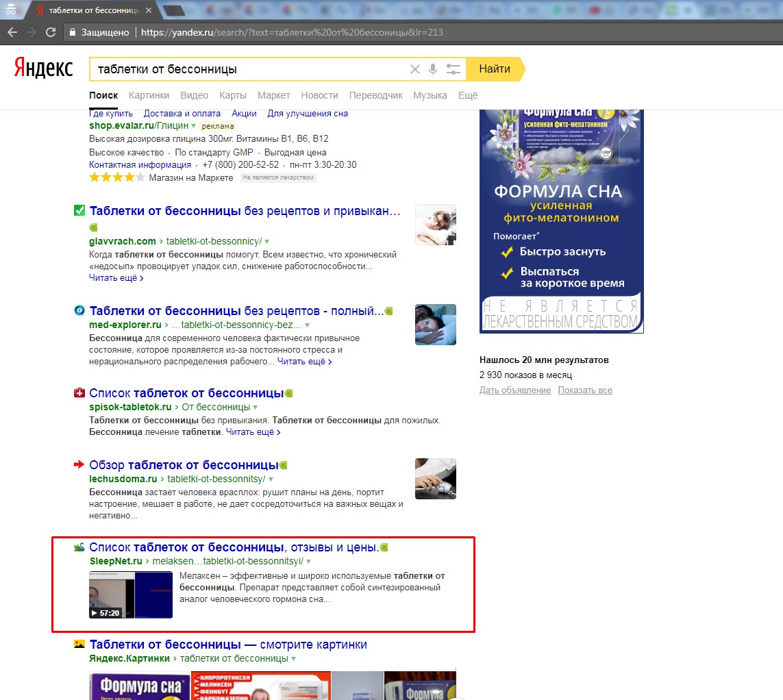Screen dimensions: 783x700
Task: Click the red arrow favicon of lechusdoma.ru
Action: [79, 465]
